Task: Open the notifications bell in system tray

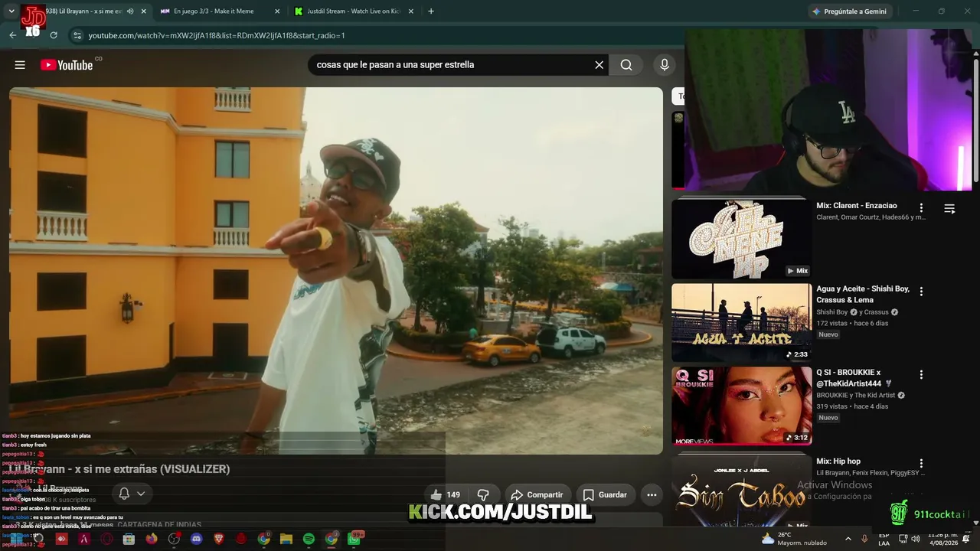Action: point(967,539)
